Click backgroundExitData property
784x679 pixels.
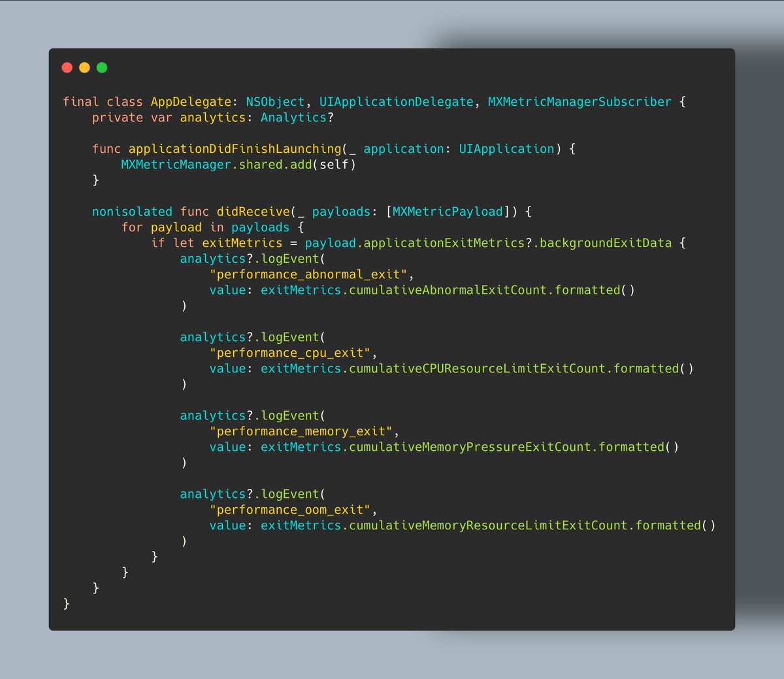tap(606, 243)
